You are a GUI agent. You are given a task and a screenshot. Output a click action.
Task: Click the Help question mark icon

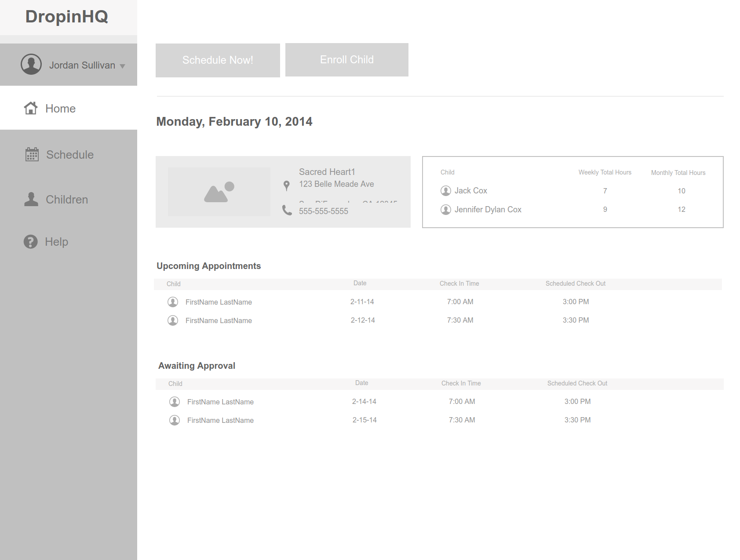(30, 241)
